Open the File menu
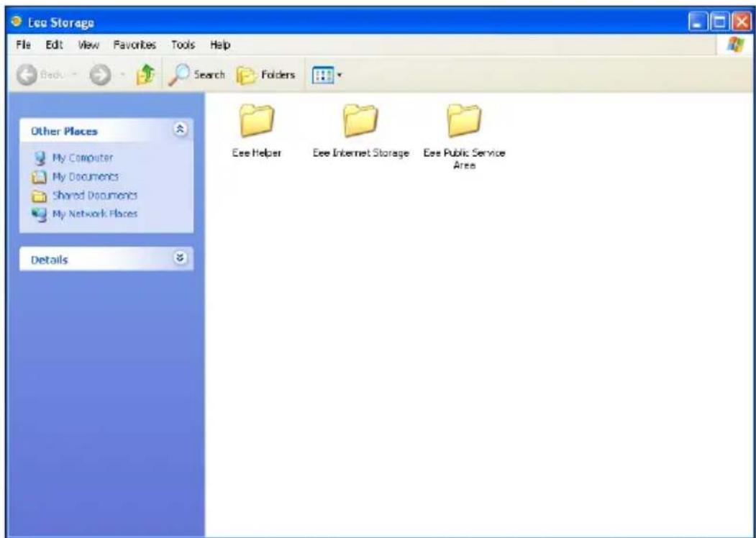 tap(23, 45)
